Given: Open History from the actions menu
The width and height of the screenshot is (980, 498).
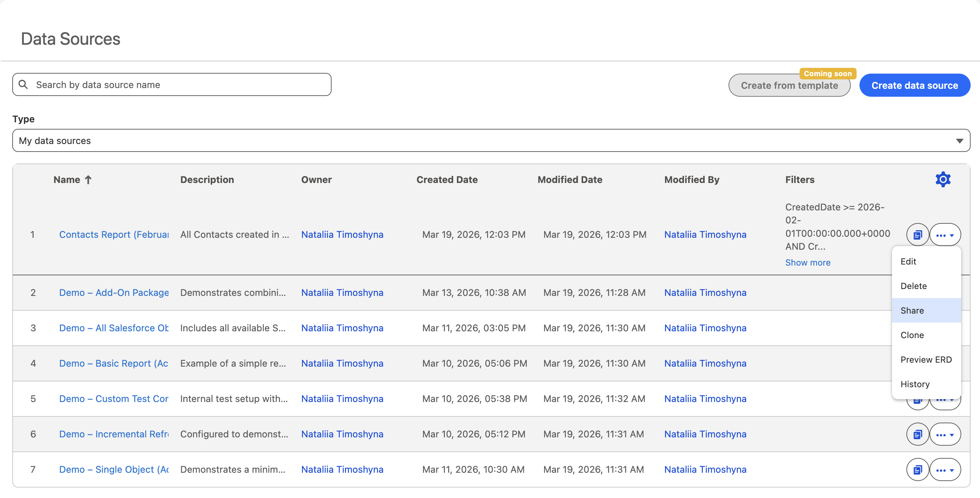Looking at the screenshot, I should coord(915,384).
